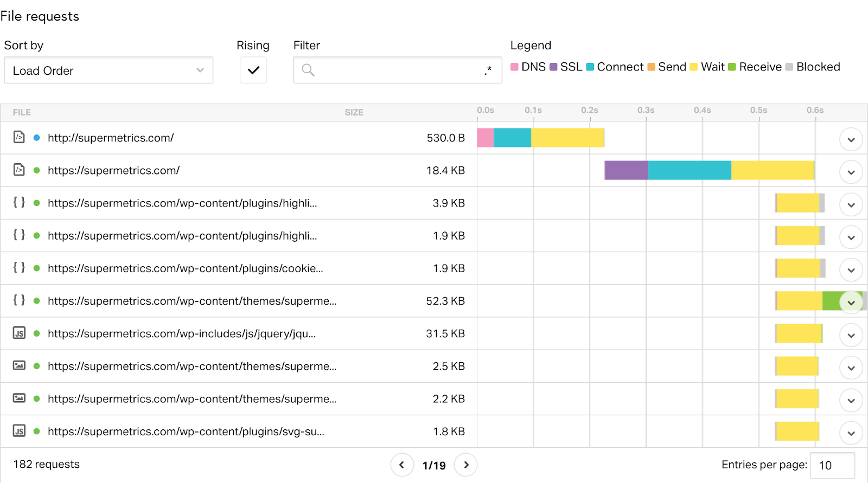The height and width of the screenshot is (483, 868).
Task: Click the JS icon for the svg-su plugin row
Action: click(19, 431)
